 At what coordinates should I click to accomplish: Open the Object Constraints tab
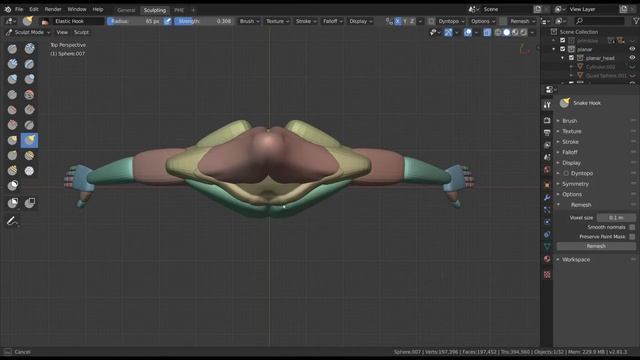click(x=547, y=234)
